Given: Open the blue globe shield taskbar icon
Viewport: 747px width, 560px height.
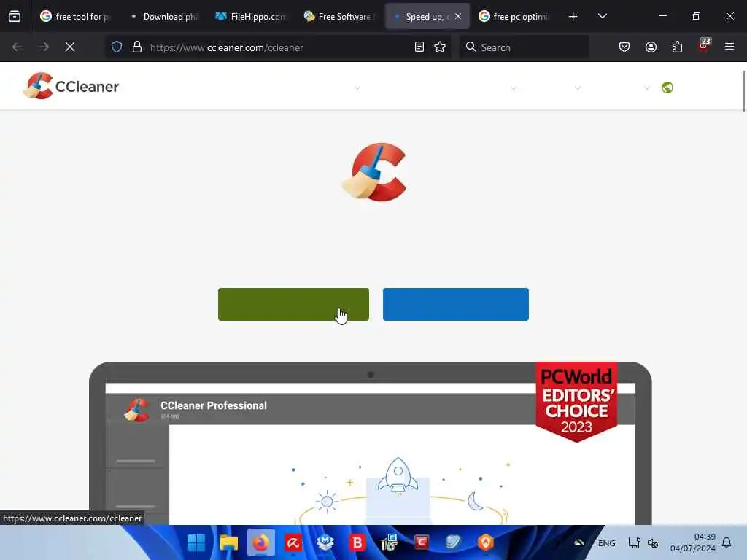Looking at the screenshot, I should 454,542.
